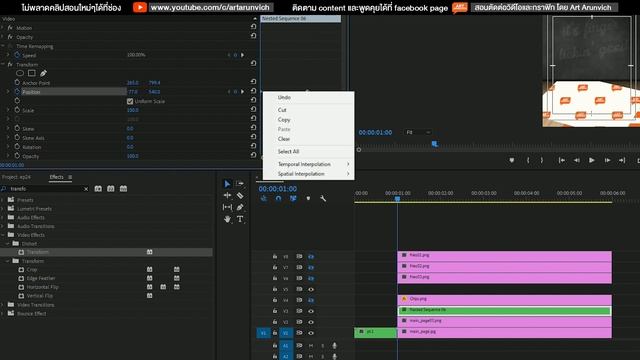The image size is (640, 360).
Task: Collapse the Video Effects folder
Action: click(x=2, y=235)
